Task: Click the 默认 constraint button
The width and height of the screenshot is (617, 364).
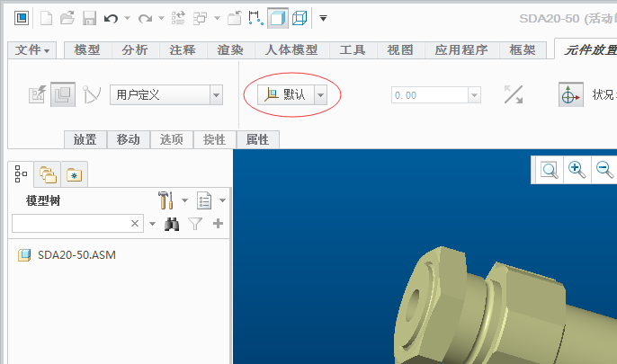Action: click(286, 94)
